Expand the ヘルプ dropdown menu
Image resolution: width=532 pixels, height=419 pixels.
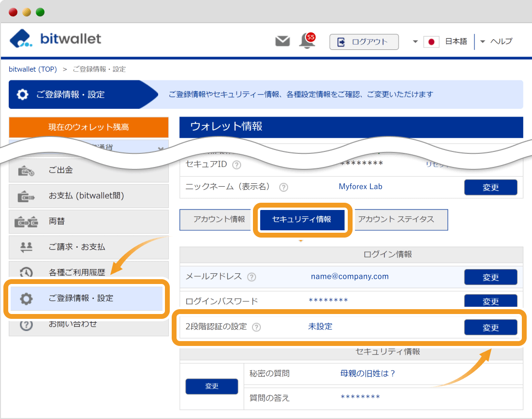(x=496, y=42)
